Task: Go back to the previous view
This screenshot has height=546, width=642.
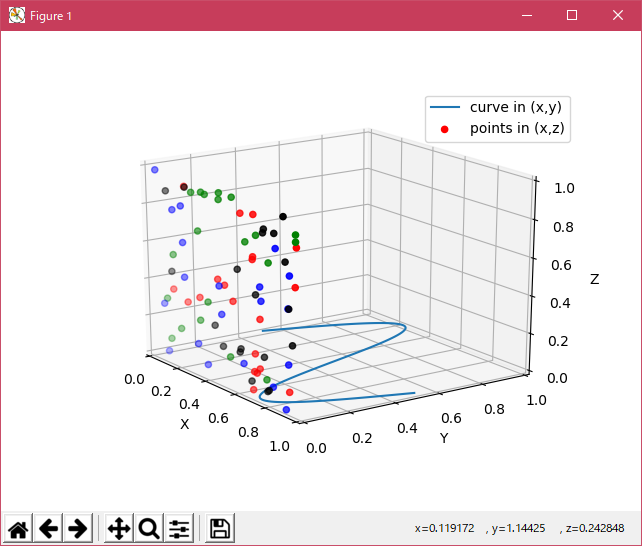Action: coord(48,528)
